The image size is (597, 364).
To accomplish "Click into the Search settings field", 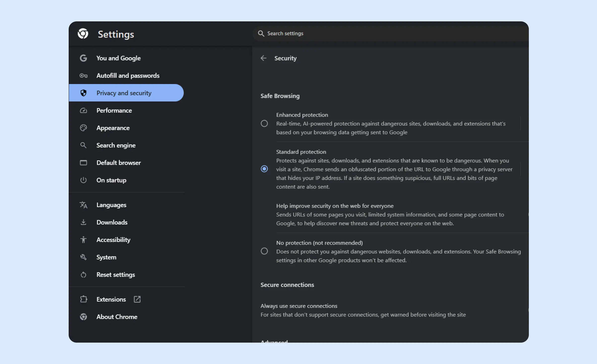I will pyautogui.click(x=391, y=34).
